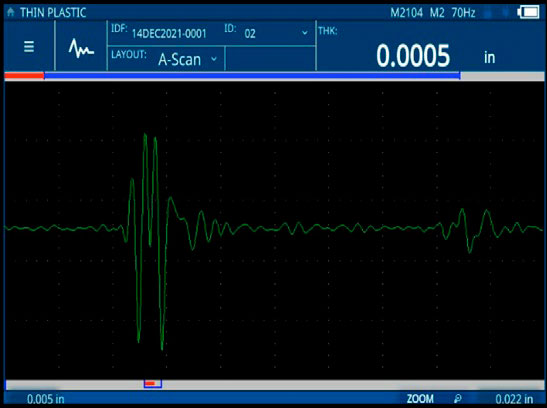
Task: Select the 0.0005 thickness reading
Action: click(413, 56)
